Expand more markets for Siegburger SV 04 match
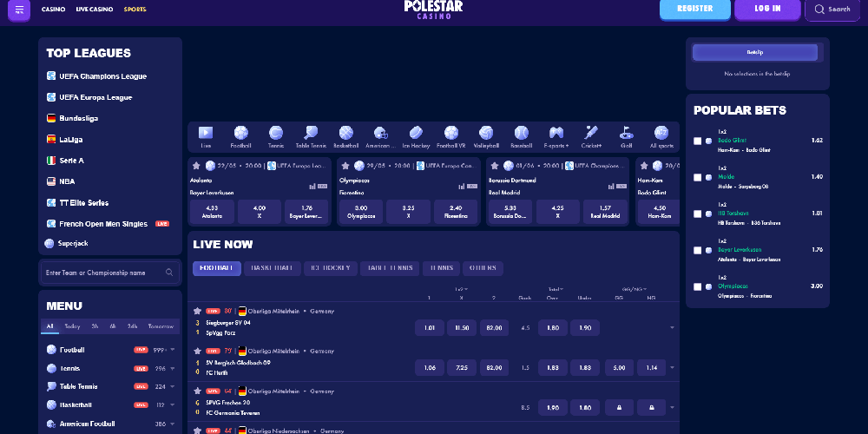This screenshot has height=434, width=868. click(671, 328)
